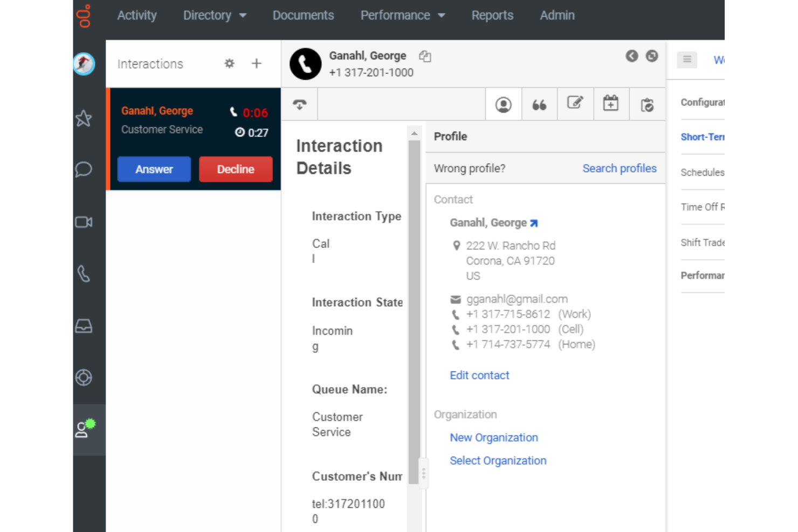Image resolution: width=798 pixels, height=532 pixels.
Task: Open the wrap-up clipboard icon
Action: tap(647, 104)
